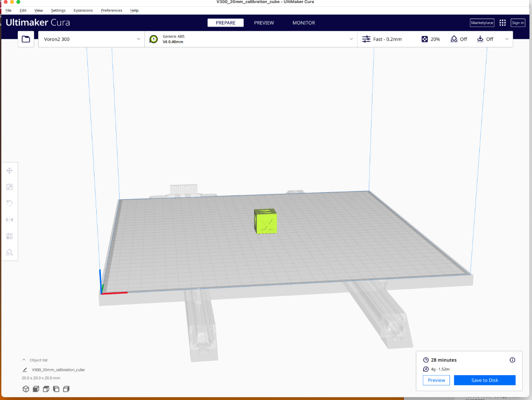Open the File menu

coord(8,10)
